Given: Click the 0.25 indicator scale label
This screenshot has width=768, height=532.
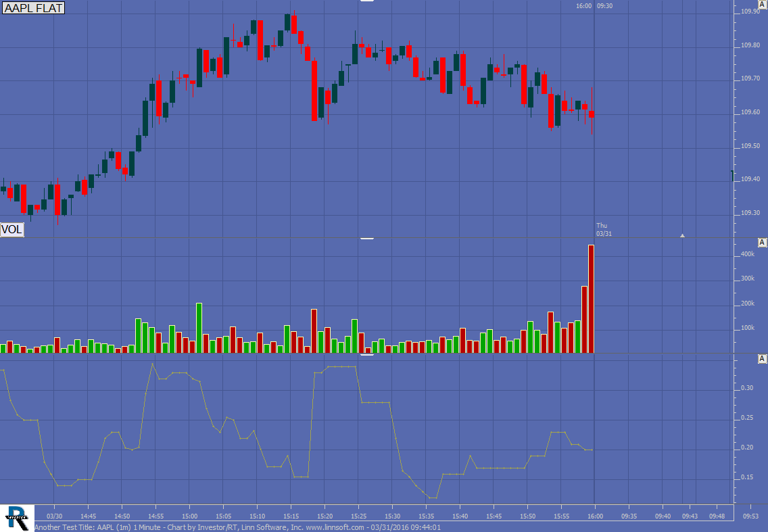Looking at the screenshot, I should (x=747, y=418).
